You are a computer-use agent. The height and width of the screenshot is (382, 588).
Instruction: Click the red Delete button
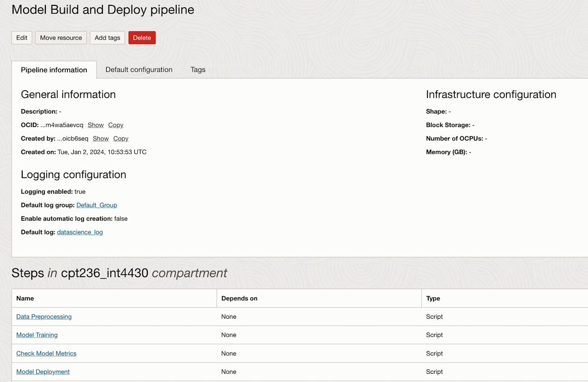click(141, 37)
